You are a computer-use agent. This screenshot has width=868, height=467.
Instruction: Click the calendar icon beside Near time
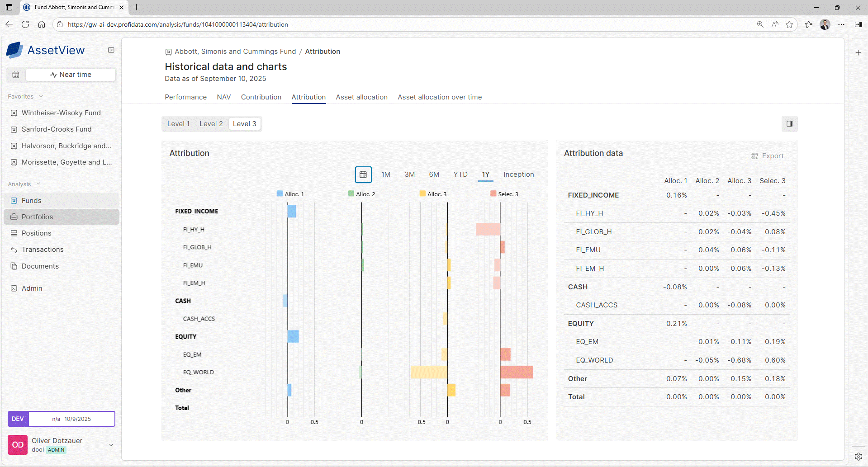16,75
